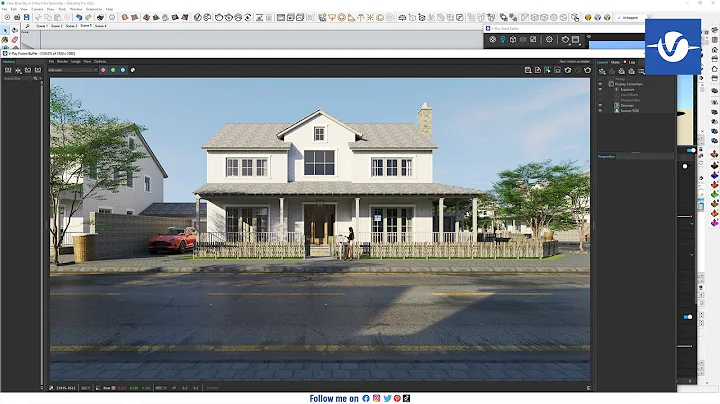This screenshot has width=720, height=404.
Task: Click Save image icon in frame buffer
Action: tap(528, 70)
